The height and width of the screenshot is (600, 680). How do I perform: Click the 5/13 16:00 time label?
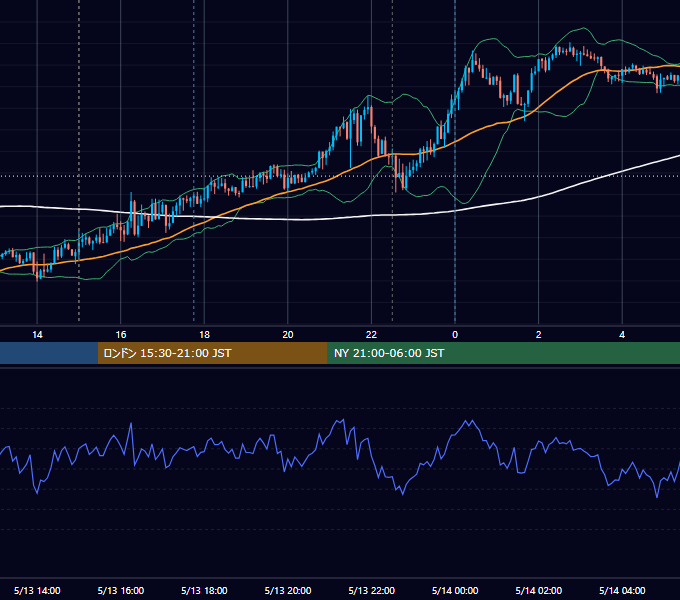(x=121, y=590)
